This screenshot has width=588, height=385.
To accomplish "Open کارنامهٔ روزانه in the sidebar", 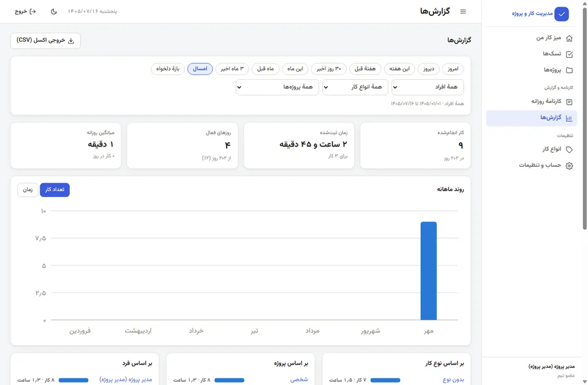I will coord(532,102).
